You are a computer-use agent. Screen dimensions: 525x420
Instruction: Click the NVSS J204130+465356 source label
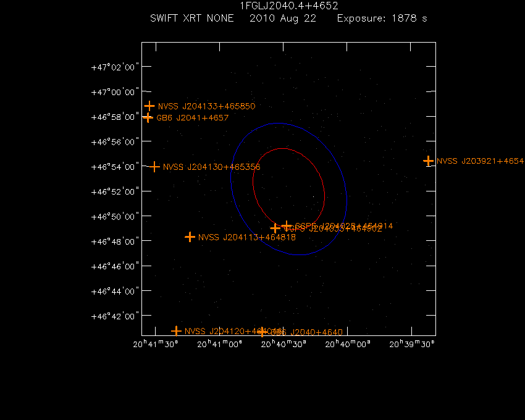pos(212,167)
